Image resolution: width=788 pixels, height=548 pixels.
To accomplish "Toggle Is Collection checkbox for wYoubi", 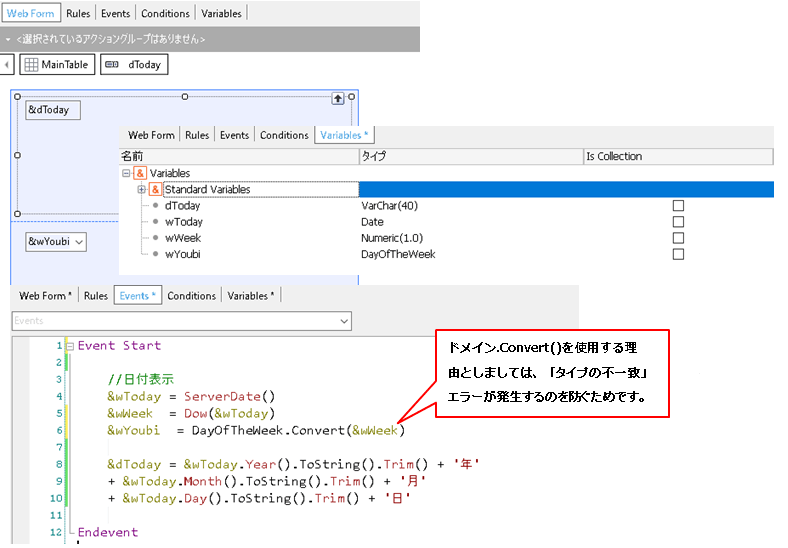I will point(678,254).
